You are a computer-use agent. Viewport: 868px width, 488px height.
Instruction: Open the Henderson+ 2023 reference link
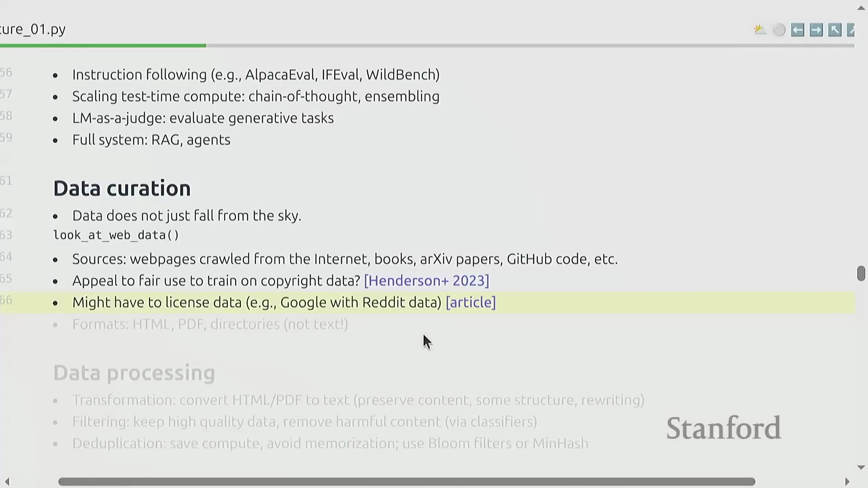(426, 281)
